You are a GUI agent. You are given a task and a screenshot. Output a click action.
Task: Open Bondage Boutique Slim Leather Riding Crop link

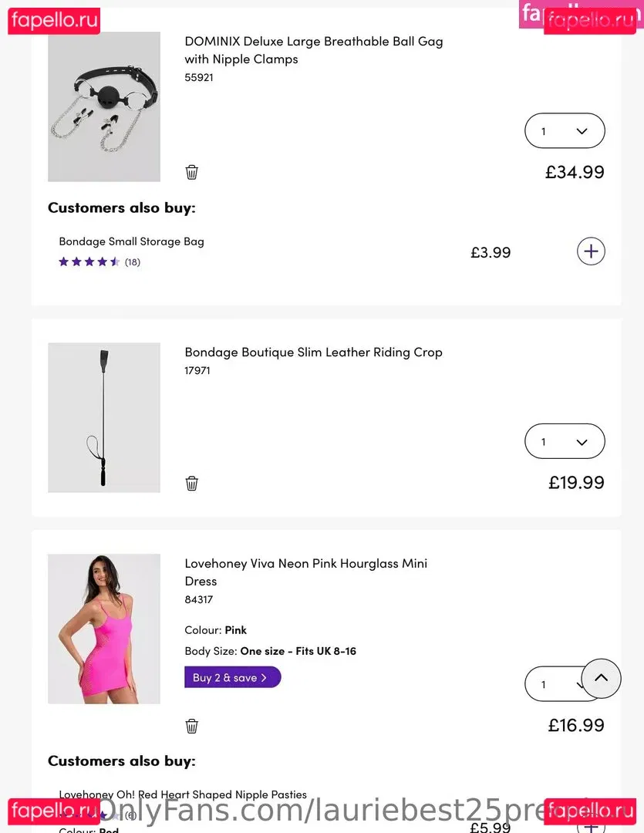click(313, 352)
